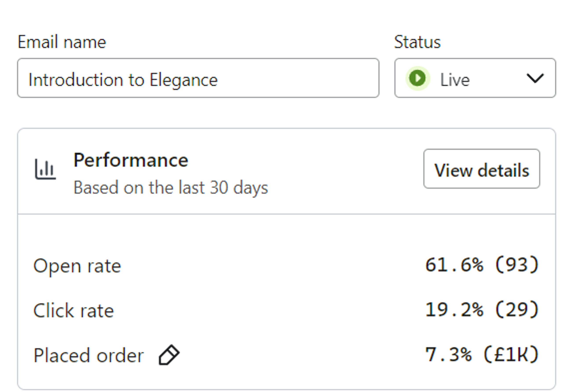Screen dimensions: 563x392
Task: Click the View details button
Action: point(482,169)
